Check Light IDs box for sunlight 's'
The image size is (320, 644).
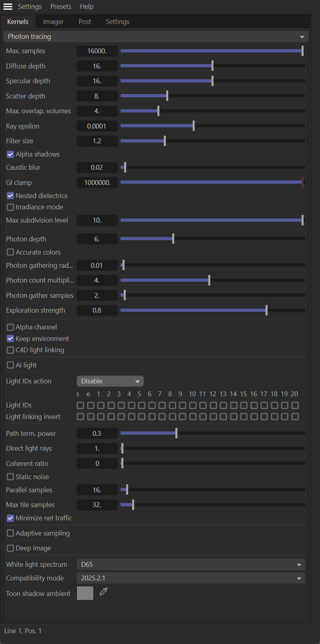point(81,405)
